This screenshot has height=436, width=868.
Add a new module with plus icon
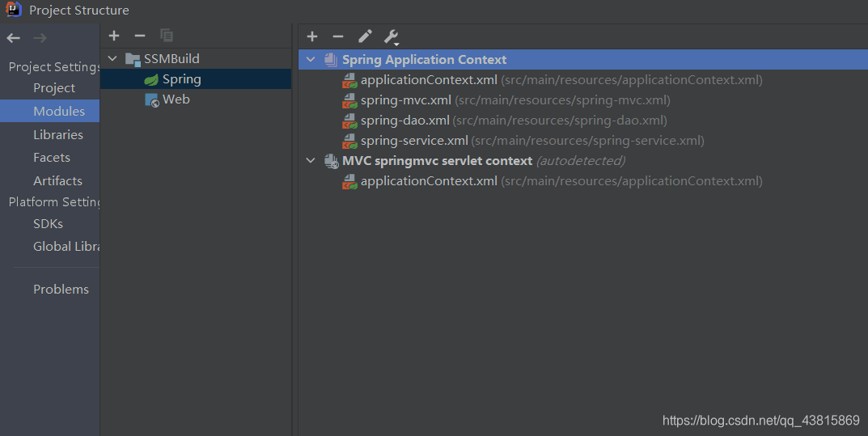114,36
